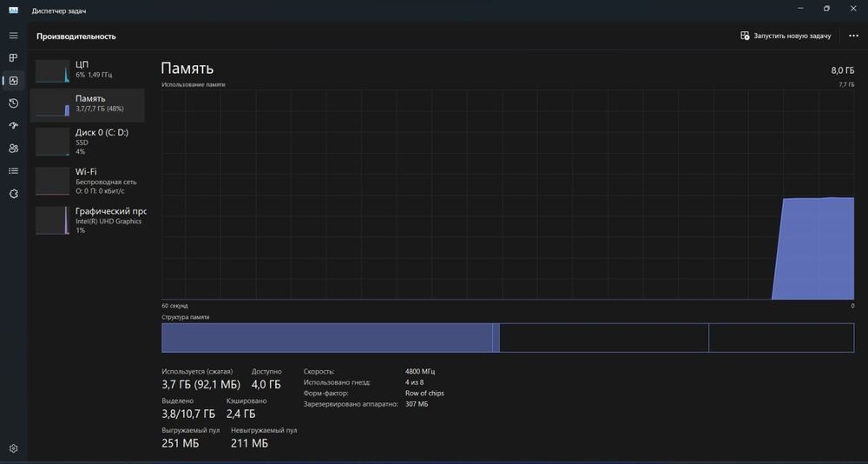The height and width of the screenshot is (464, 868).
Task: Go to Processes page icon in sidebar
Action: [x=14, y=58]
